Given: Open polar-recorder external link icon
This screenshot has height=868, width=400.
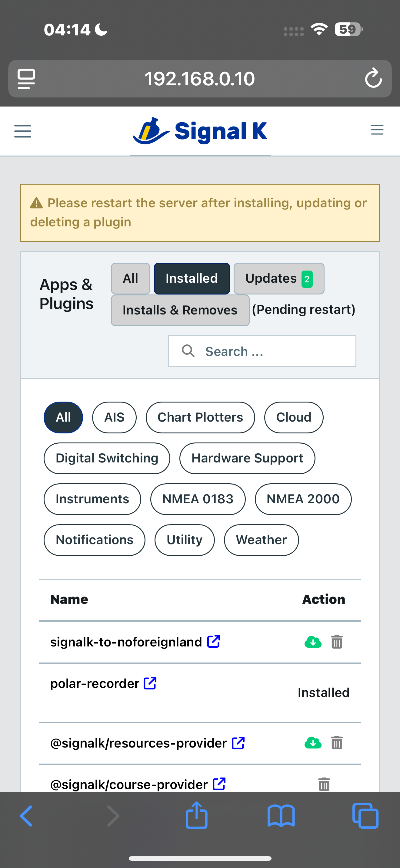Looking at the screenshot, I should pos(150,683).
